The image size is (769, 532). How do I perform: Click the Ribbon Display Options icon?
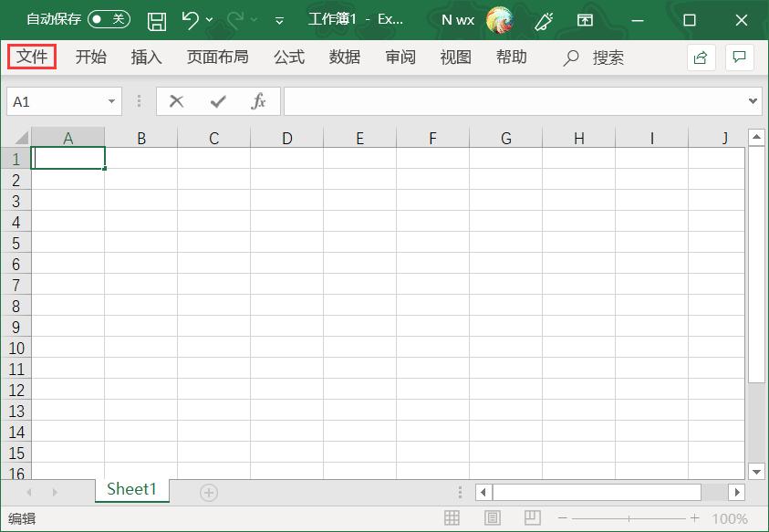pos(583,19)
